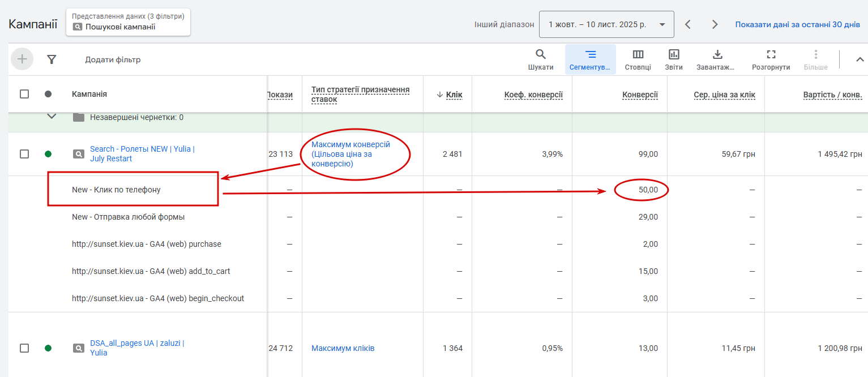Click the Завантаж... download tool
This screenshot has height=377, width=868.
coord(717,59)
